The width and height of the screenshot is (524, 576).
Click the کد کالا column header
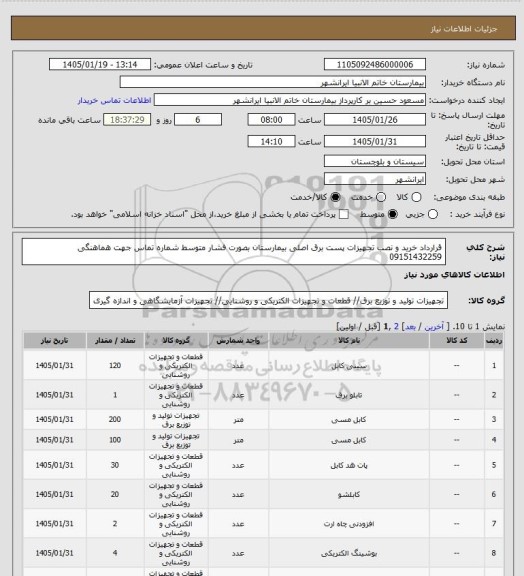click(457, 341)
